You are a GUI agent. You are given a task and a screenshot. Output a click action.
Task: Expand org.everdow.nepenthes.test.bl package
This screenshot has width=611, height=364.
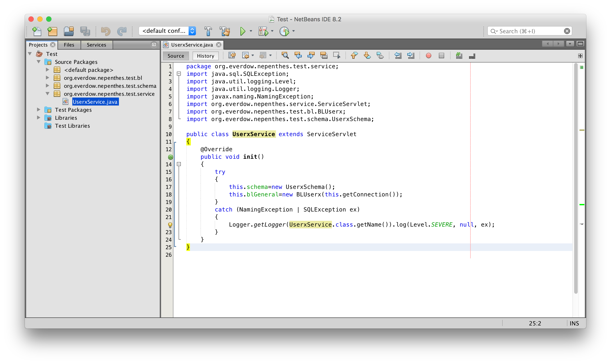[48, 78]
